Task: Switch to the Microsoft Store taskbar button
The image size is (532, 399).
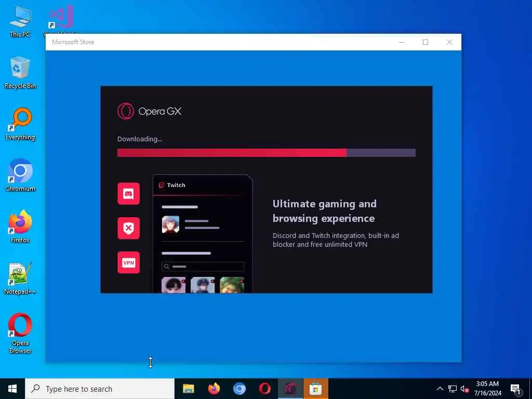Action: pyautogui.click(x=315, y=389)
